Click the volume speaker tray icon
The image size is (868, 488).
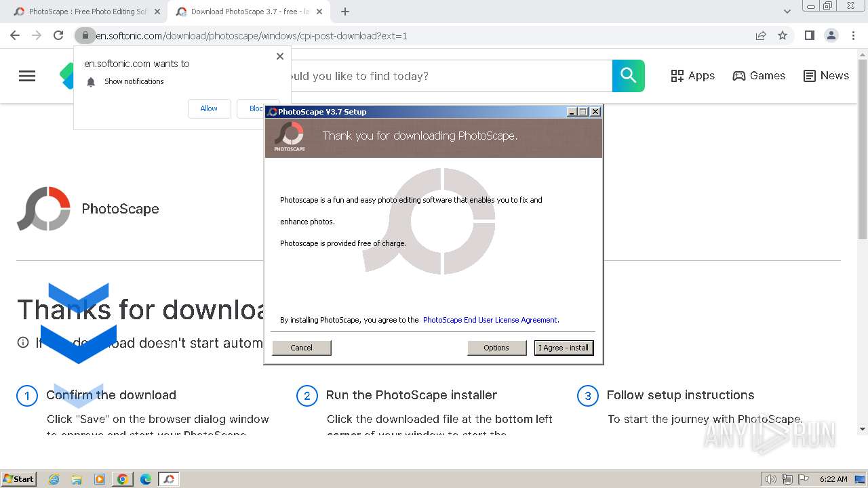click(771, 479)
